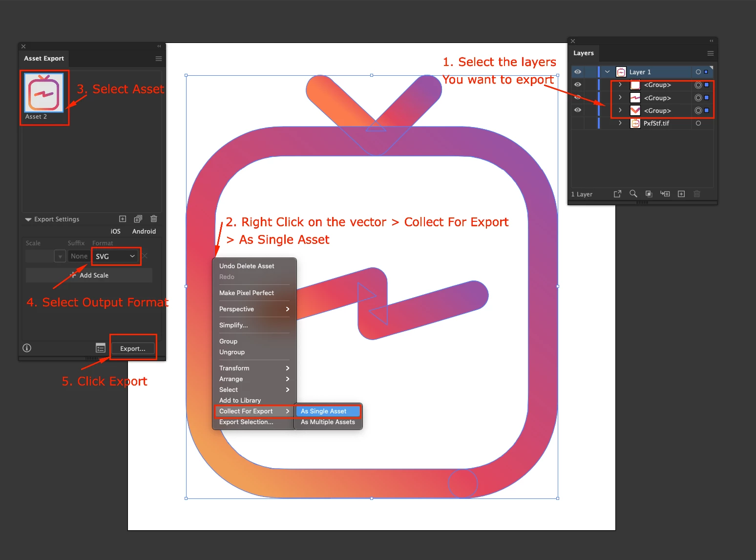Toggle lock for the lightning bolt Group

pyautogui.click(x=590, y=98)
